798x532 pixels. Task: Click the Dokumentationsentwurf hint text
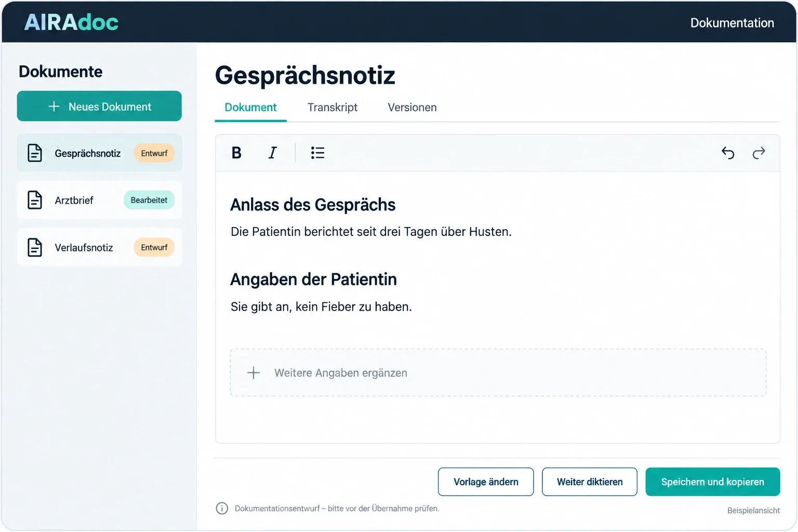pos(337,509)
